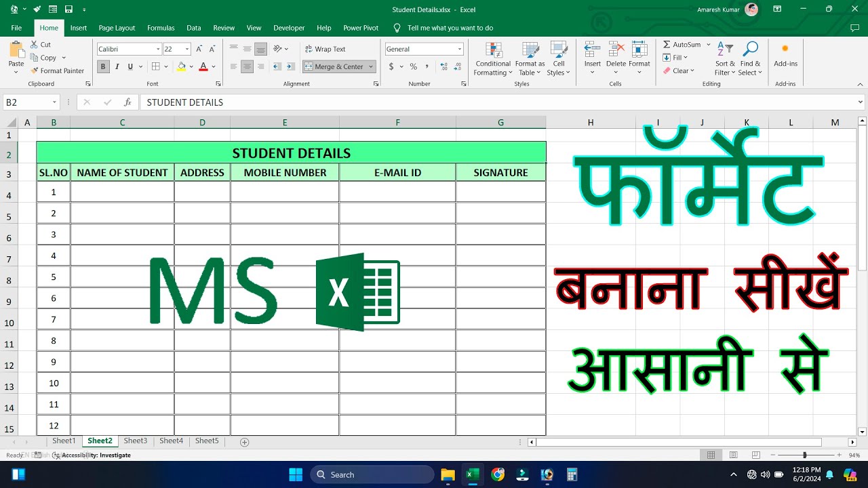Click Accessibility: Investigate in status bar

tap(92, 455)
